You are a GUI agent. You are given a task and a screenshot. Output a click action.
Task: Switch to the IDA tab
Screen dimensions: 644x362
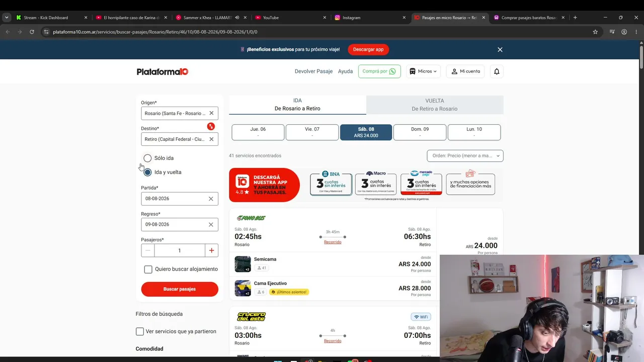click(297, 105)
